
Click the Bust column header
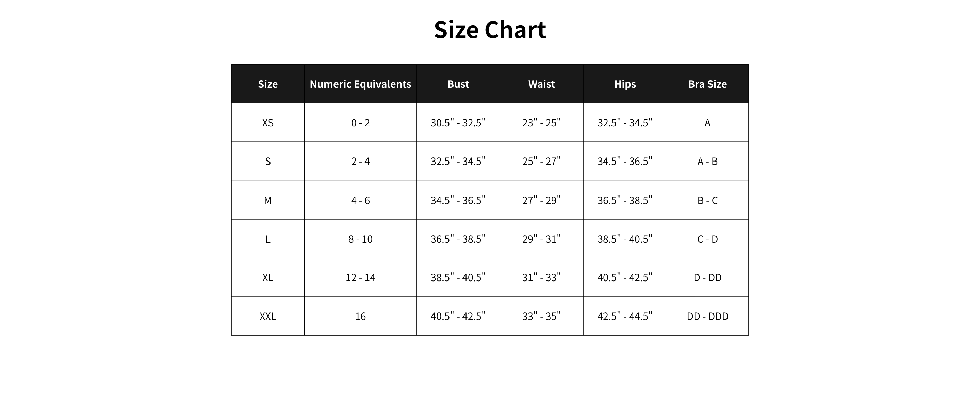pyautogui.click(x=458, y=84)
